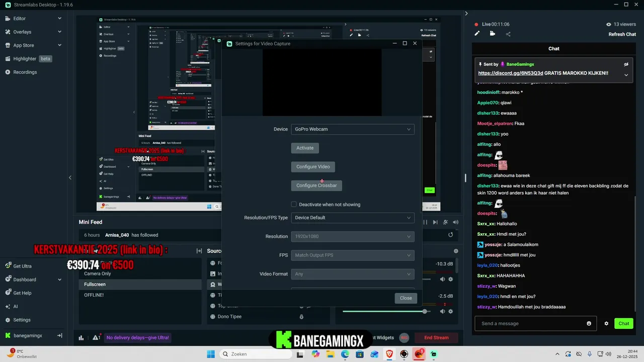644x362 pixels.
Task: Skip to next alert in Mini Feed
Action: (435, 222)
